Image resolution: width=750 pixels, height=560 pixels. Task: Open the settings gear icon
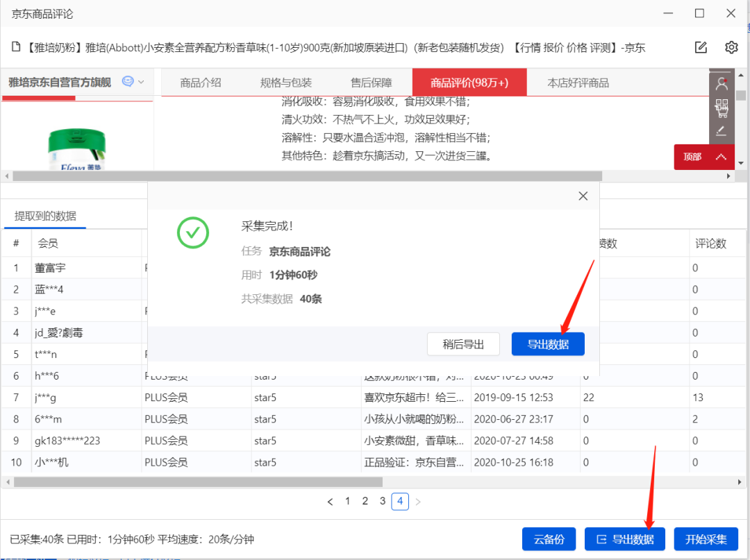[x=731, y=47]
